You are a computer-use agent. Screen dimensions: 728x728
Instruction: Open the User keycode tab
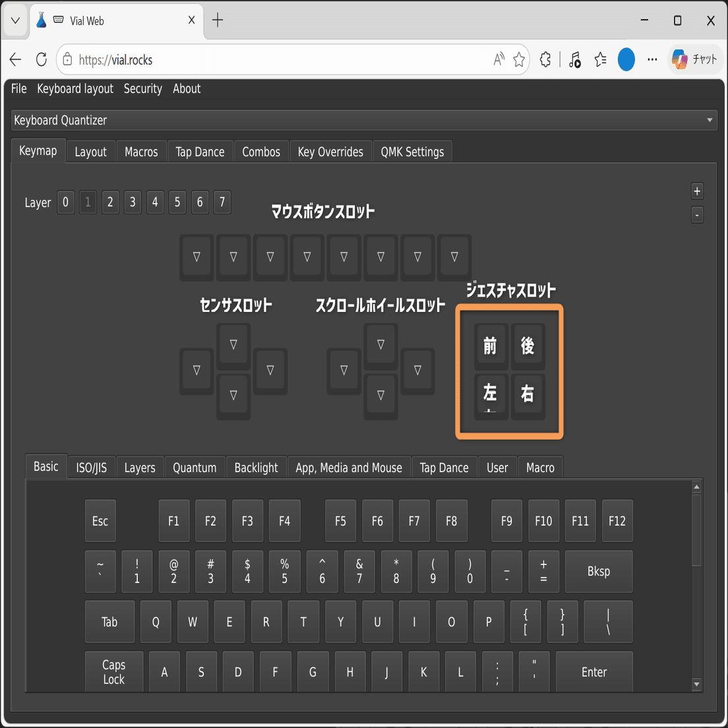(497, 468)
